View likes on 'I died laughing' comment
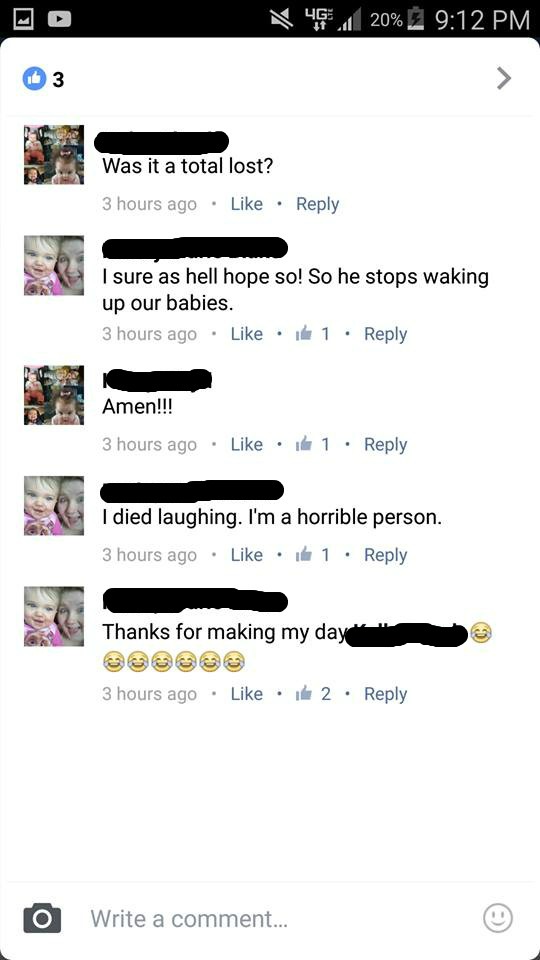 pos(313,555)
